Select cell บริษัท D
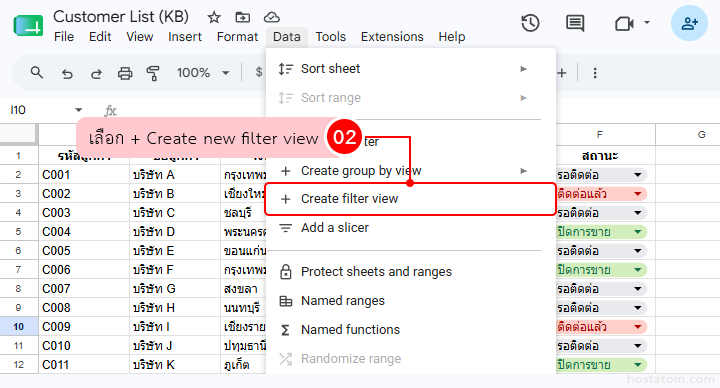 coord(175,232)
